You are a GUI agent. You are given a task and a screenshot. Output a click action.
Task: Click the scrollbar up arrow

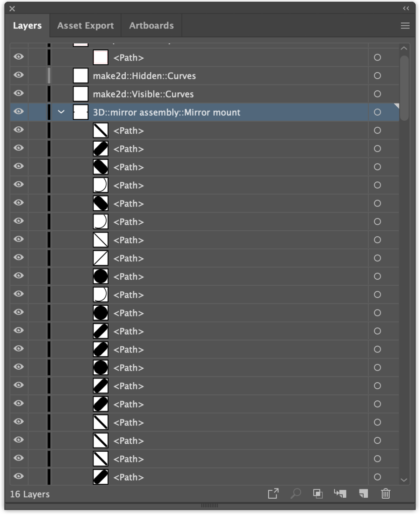click(404, 48)
